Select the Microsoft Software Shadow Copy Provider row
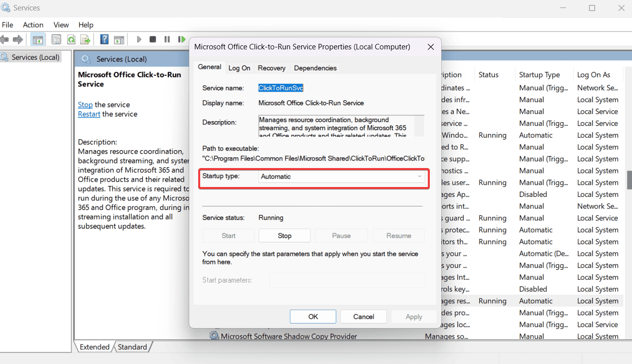 (x=416, y=336)
